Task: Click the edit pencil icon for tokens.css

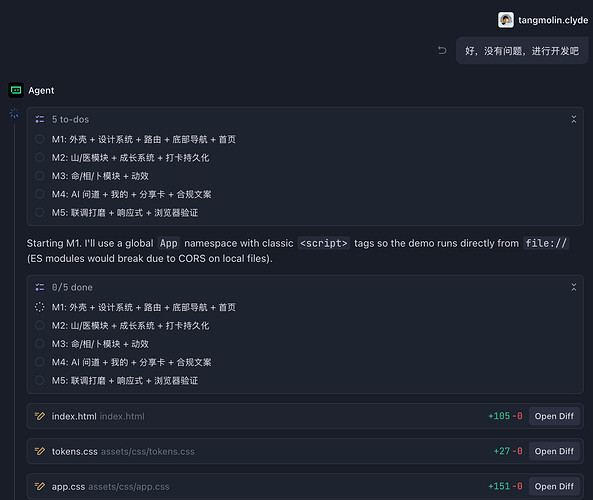Action: click(40, 451)
